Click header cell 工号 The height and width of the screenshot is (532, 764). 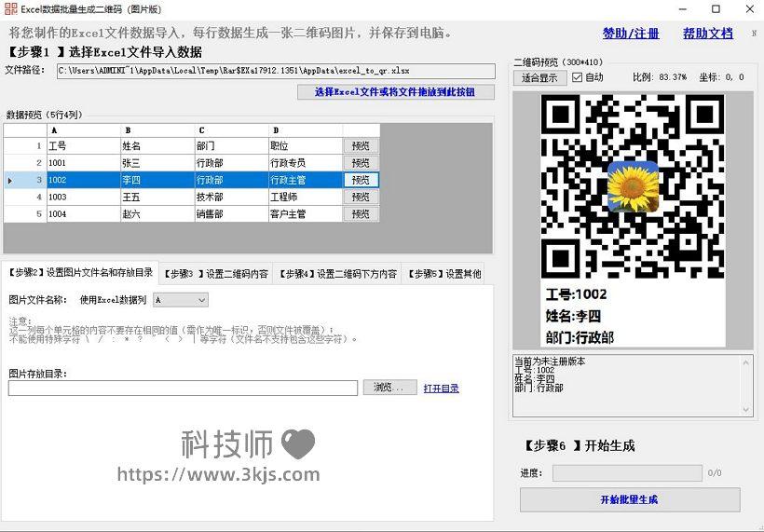pyautogui.click(x=83, y=145)
